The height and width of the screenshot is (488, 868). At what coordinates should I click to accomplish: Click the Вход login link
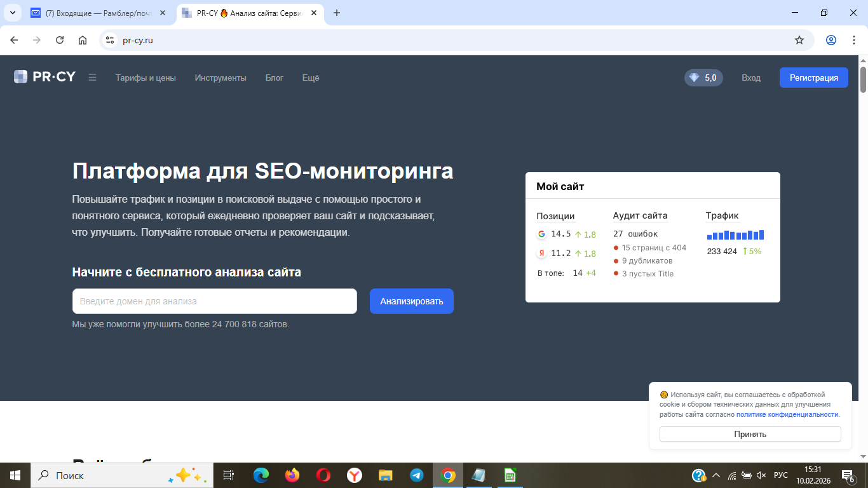point(751,78)
